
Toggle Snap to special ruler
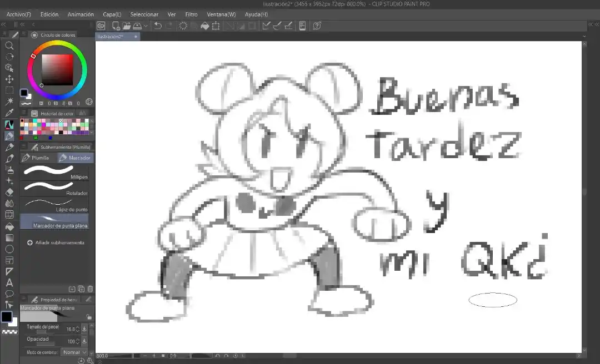(277, 26)
